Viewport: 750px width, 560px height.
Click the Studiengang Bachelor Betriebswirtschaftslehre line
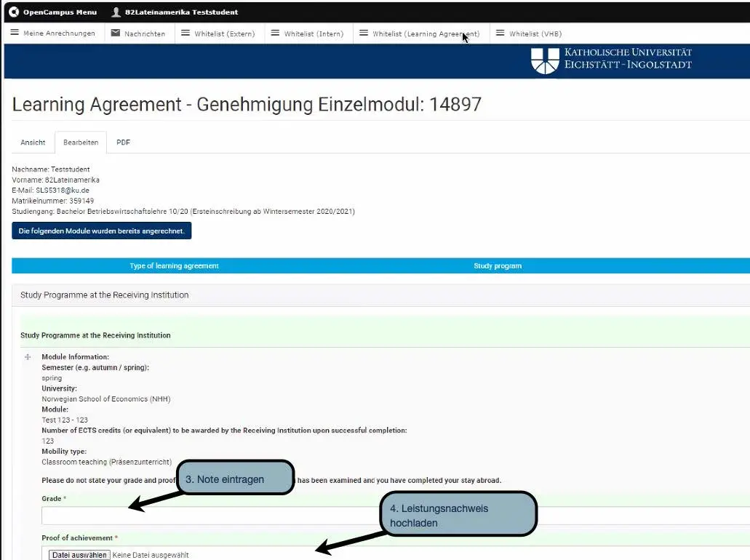183,212
